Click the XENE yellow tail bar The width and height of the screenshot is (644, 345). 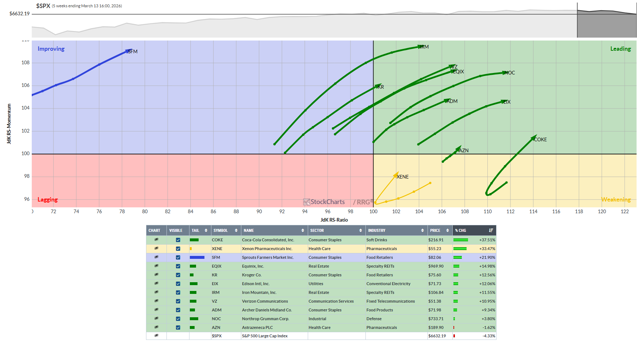[x=191, y=249]
